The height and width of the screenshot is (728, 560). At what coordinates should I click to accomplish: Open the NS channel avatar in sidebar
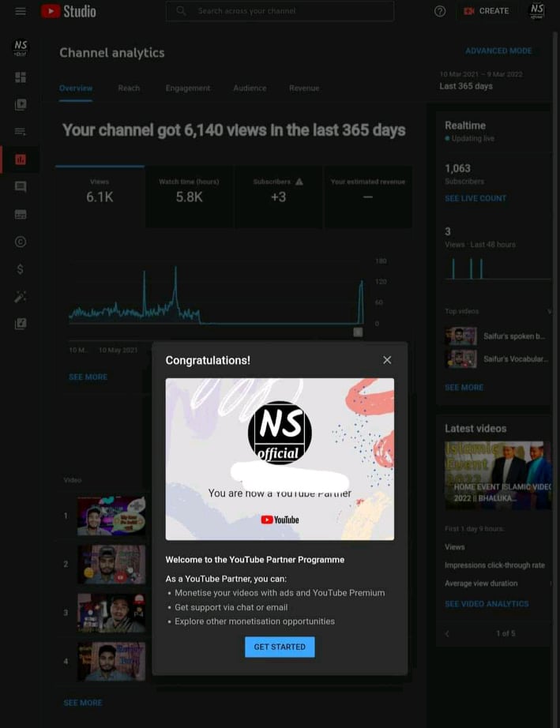point(21,47)
